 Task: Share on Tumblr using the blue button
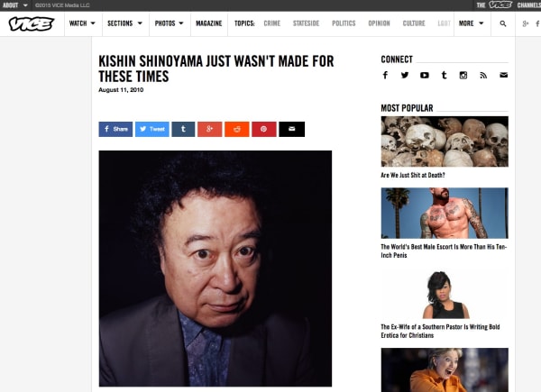[x=183, y=129]
